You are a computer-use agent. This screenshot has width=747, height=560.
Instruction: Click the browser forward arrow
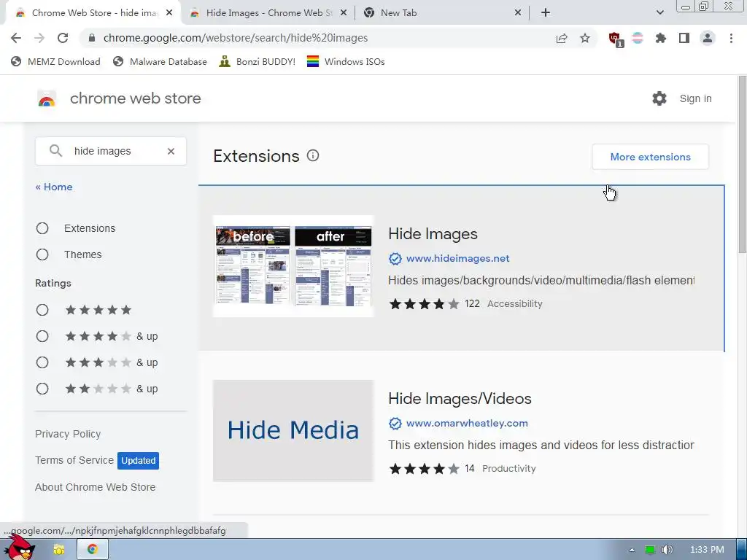pyautogui.click(x=39, y=38)
